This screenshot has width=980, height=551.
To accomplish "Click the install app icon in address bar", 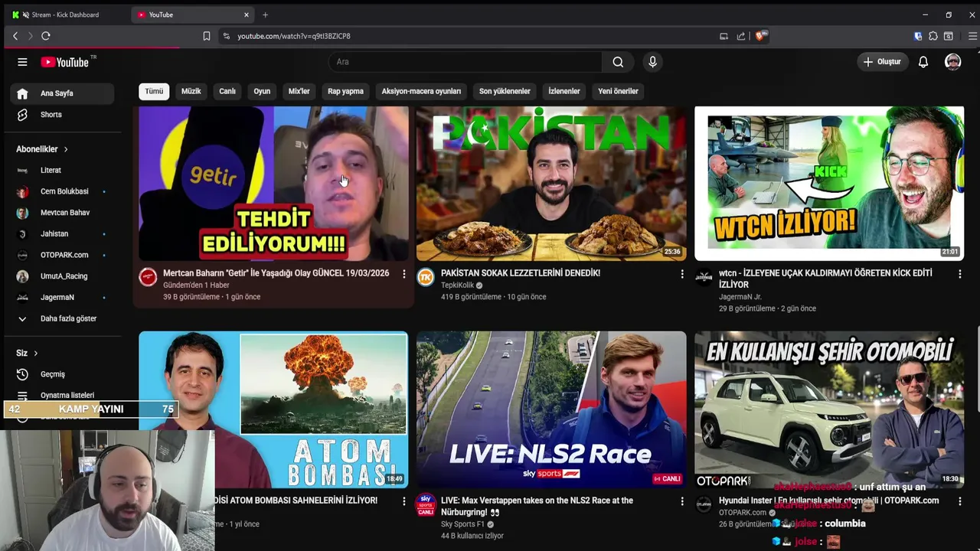I will coord(724,36).
